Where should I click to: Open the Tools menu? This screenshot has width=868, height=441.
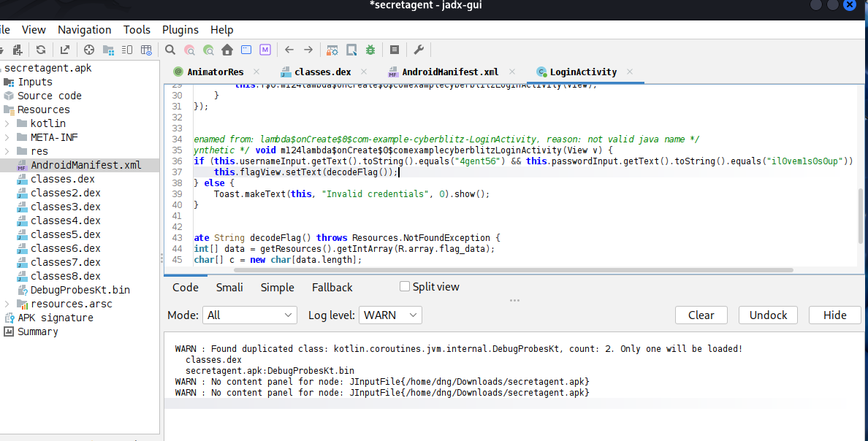137,30
